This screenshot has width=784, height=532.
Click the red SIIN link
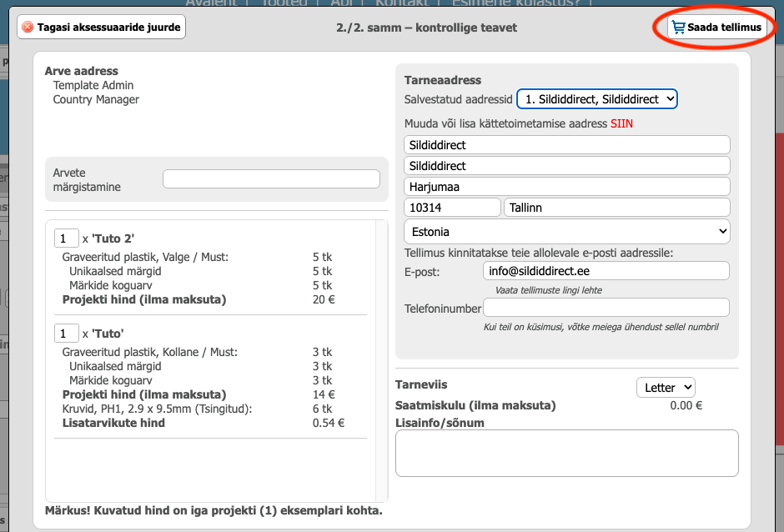tap(621, 123)
